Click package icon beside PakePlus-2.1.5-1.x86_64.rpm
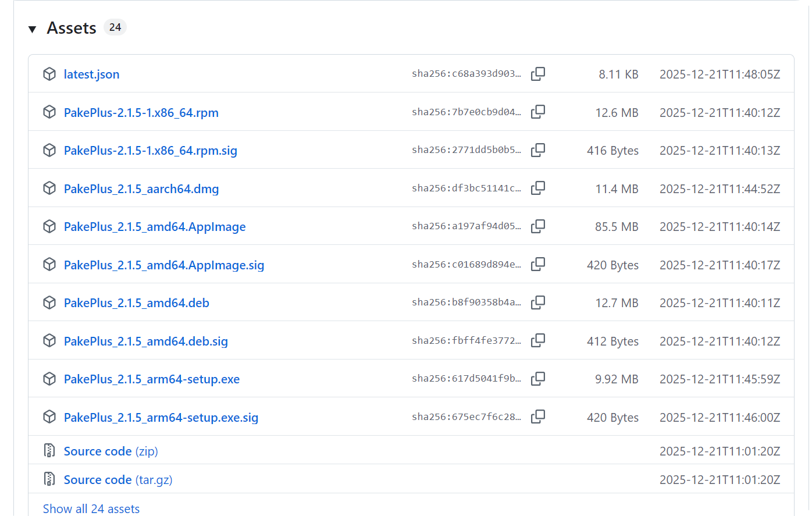This screenshot has height=516, width=812. coord(49,112)
